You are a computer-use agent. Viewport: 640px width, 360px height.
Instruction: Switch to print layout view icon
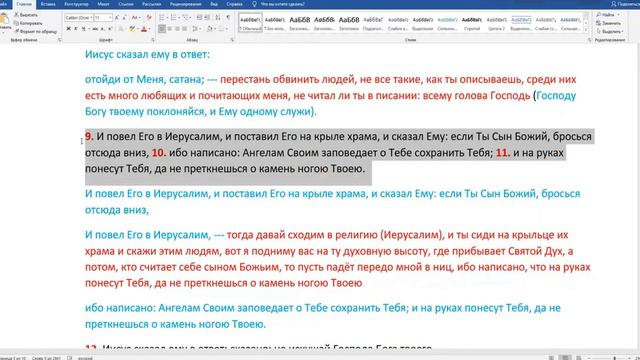pos(565,358)
